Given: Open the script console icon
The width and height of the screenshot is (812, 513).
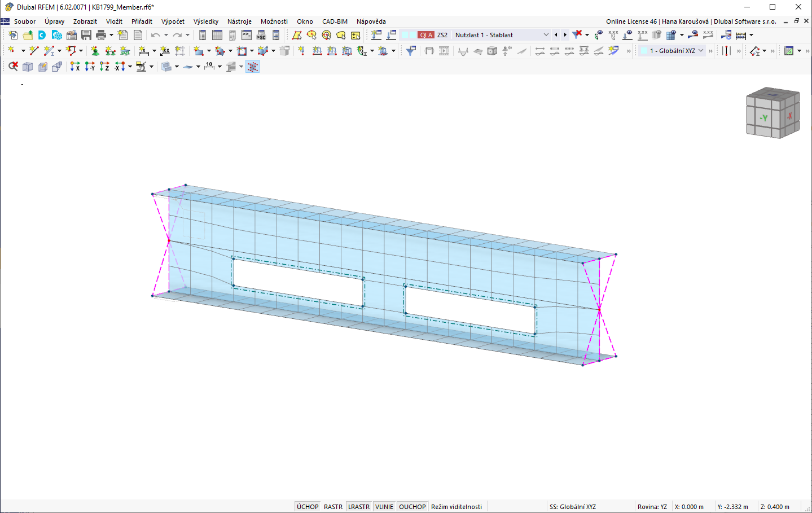Looking at the screenshot, I should point(247,35).
